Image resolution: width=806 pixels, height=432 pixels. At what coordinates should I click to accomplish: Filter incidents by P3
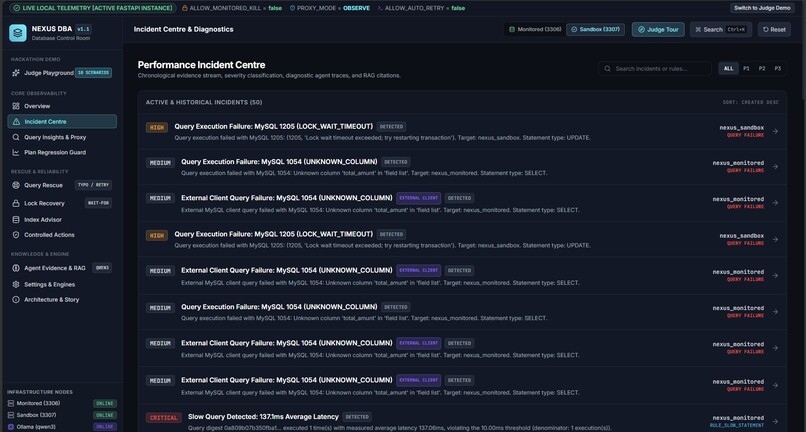tap(778, 68)
